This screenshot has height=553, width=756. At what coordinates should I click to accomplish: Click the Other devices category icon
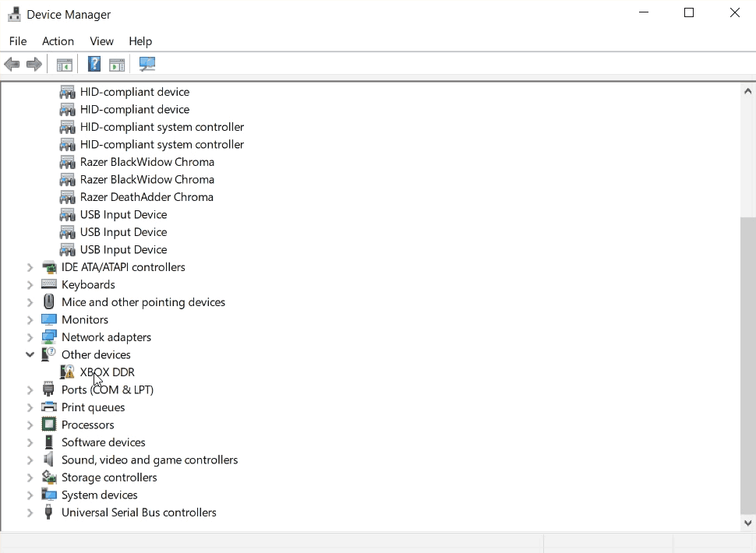coord(48,354)
